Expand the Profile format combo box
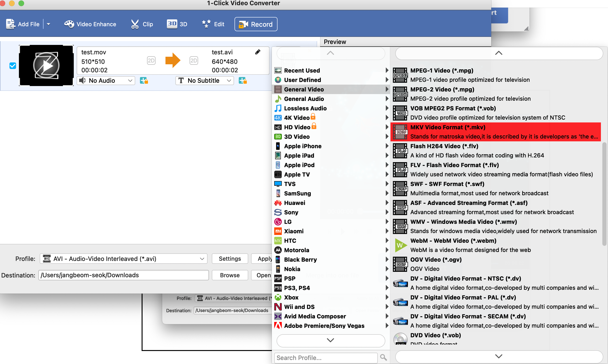 coord(124,259)
